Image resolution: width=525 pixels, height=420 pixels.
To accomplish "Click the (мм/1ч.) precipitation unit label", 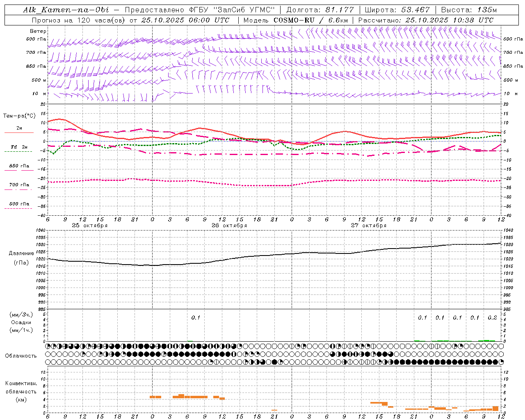I will 21,330.
